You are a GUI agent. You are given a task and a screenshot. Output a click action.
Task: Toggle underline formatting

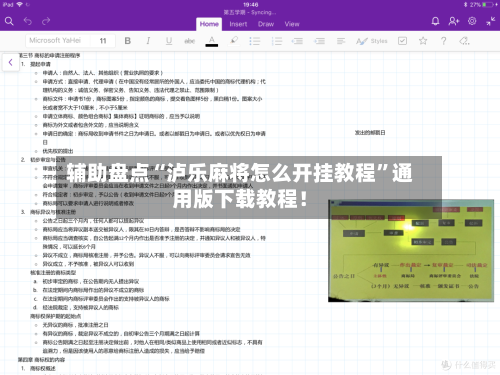click(169, 41)
